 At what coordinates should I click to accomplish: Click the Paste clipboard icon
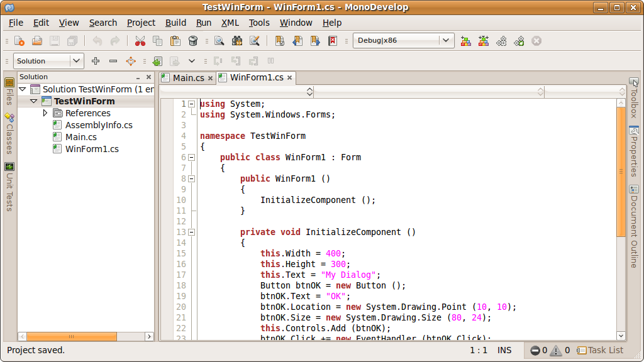(175, 41)
